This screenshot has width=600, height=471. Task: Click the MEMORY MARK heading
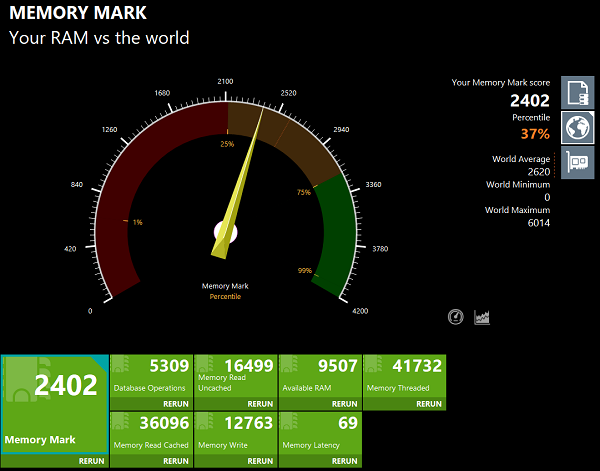[78, 13]
